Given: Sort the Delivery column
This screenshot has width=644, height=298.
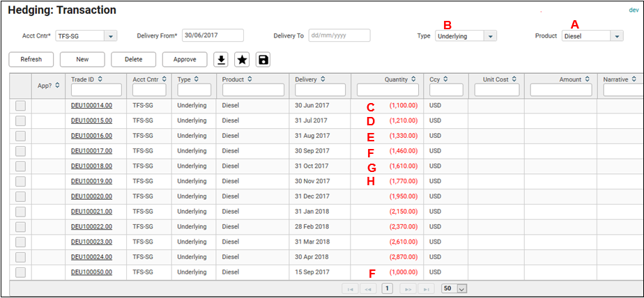Looking at the screenshot, I should [323, 79].
